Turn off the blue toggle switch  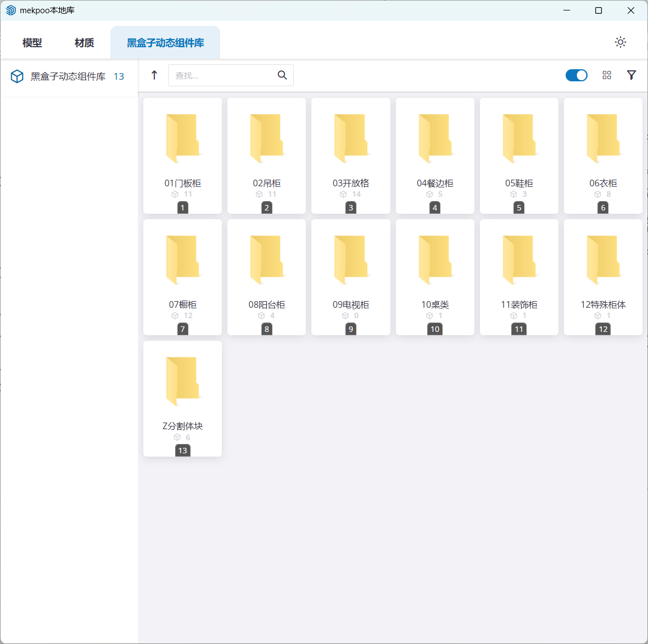[x=577, y=75]
